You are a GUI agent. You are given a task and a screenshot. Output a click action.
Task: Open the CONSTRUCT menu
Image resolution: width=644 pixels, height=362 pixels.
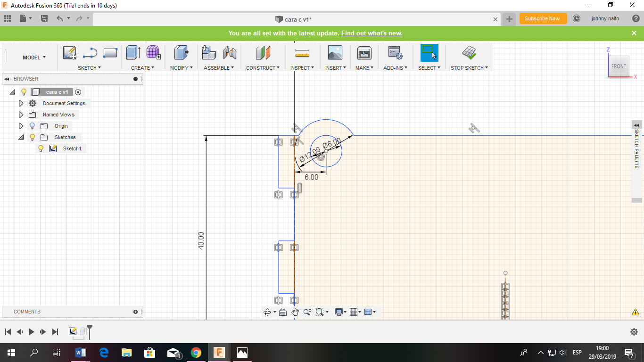(x=263, y=68)
